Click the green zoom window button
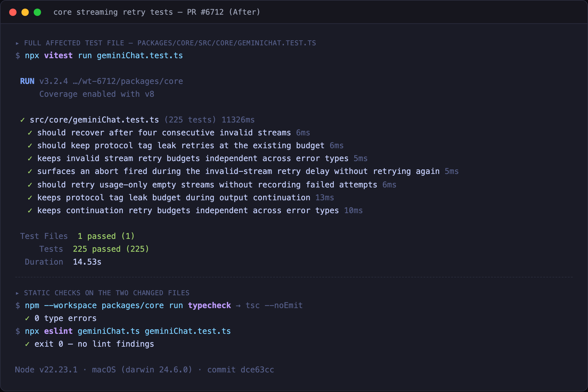This screenshot has width=588, height=392. click(37, 12)
